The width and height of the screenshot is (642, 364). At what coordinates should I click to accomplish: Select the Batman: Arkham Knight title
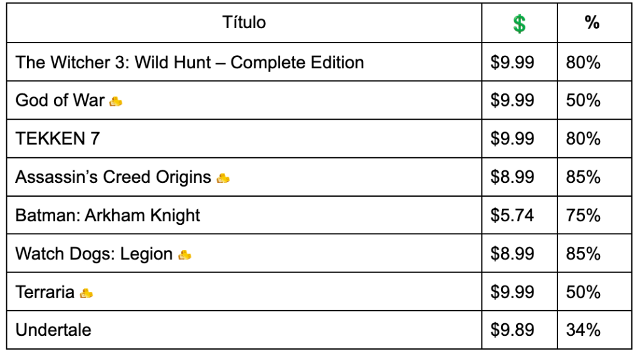pos(108,216)
